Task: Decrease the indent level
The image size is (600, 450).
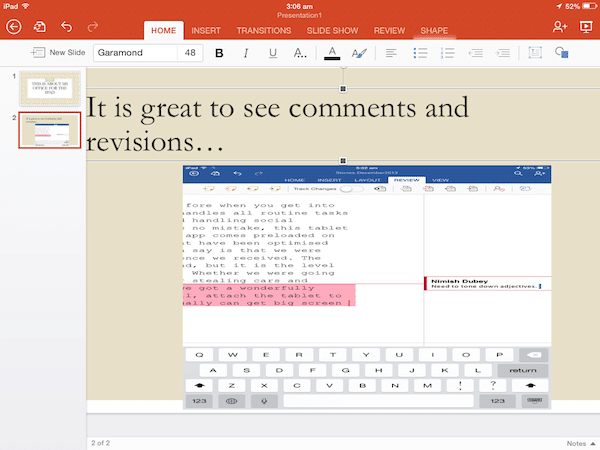Action: [475, 53]
